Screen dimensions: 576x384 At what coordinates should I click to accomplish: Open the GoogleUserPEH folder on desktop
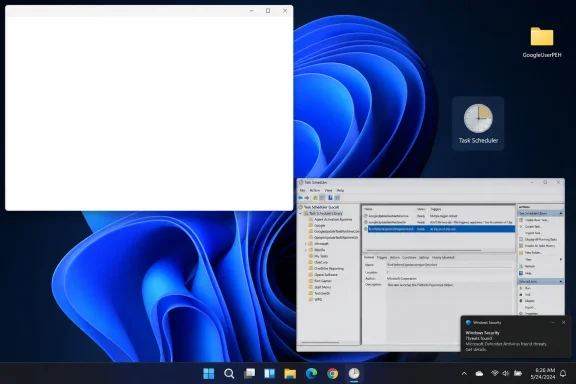pos(542,42)
